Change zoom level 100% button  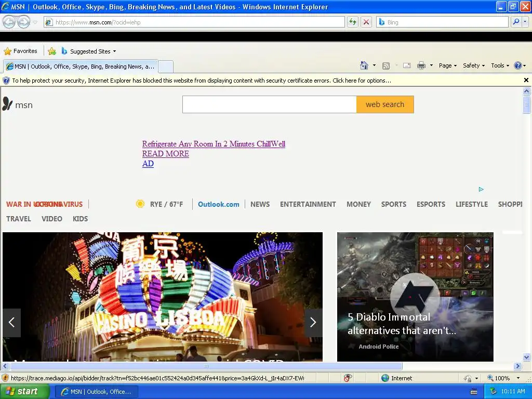[x=498, y=378]
